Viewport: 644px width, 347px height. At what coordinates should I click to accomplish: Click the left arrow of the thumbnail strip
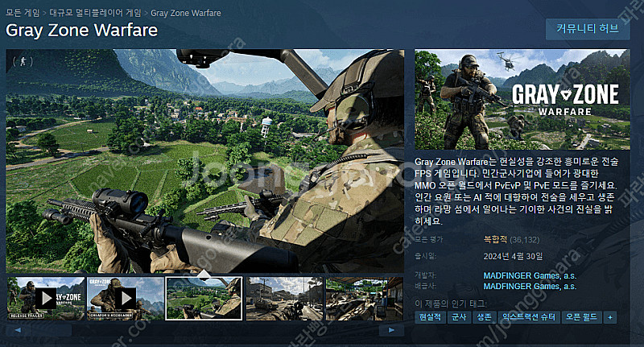pyautogui.click(x=18, y=330)
